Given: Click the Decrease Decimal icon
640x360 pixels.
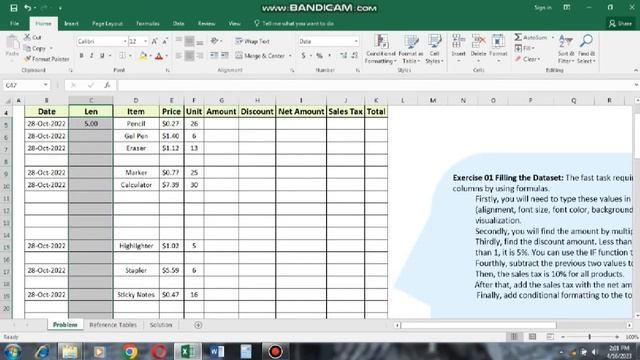Looking at the screenshot, I should (x=354, y=56).
